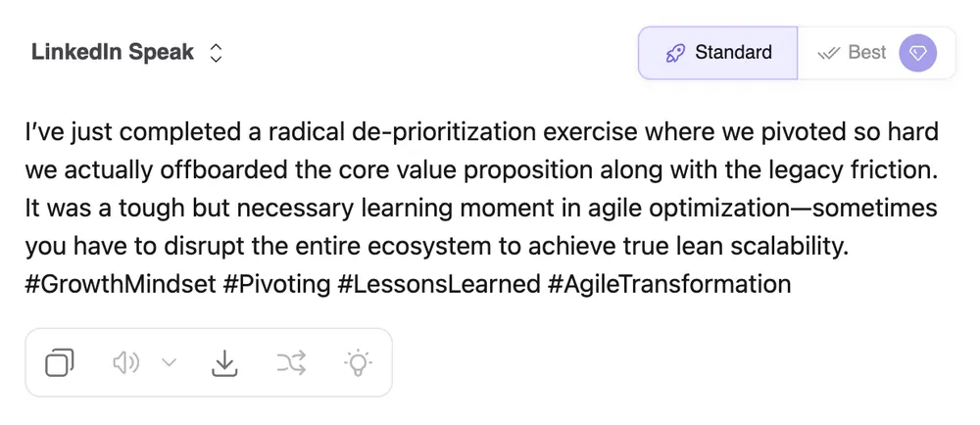Expand the speaker voice options chevron

tap(169, 363)
